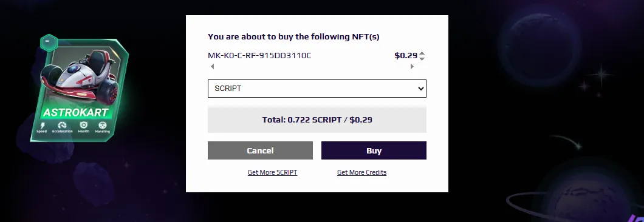Screen dimensions: 644x222
Task: Click the 'You are about to buy' heading
Action: (x=293, y=36)
